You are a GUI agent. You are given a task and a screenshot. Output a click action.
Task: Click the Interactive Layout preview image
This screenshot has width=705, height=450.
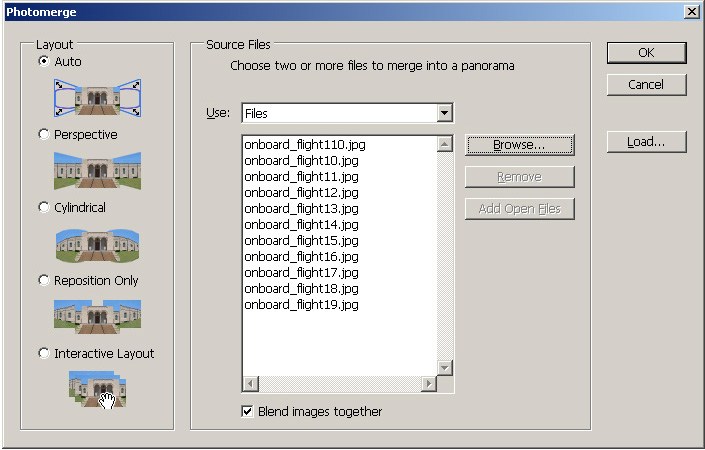pos(97,389)
